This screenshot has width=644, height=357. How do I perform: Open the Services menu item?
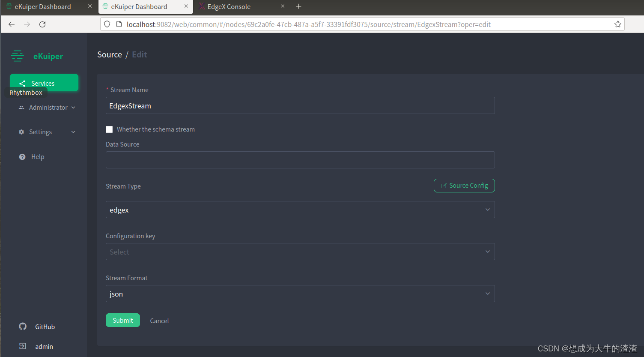(x=44, y=83)
